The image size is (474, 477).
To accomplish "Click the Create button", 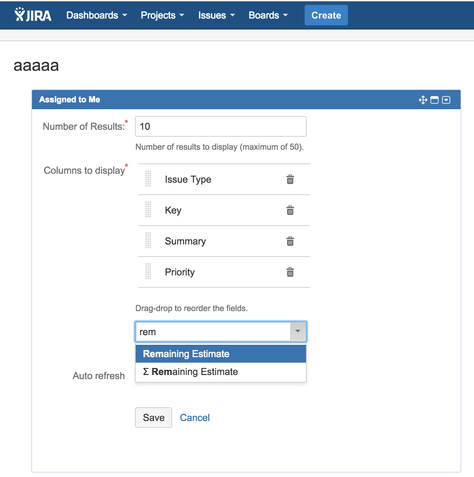I will coord(326,15).
